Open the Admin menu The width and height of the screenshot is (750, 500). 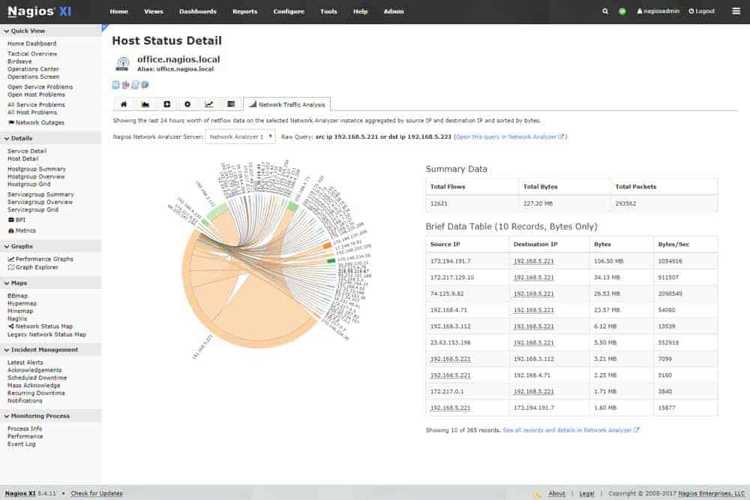[x=394, y=11]
